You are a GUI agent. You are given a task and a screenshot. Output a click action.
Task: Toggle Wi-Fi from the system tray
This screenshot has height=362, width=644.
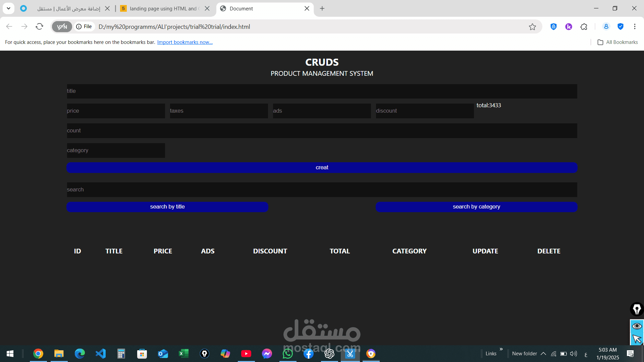(553, 354)
